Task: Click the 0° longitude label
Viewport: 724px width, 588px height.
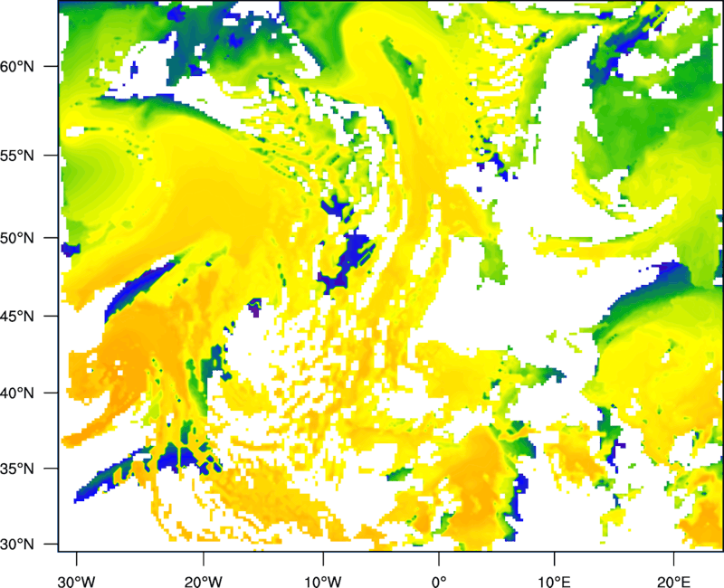Action: 439,582
